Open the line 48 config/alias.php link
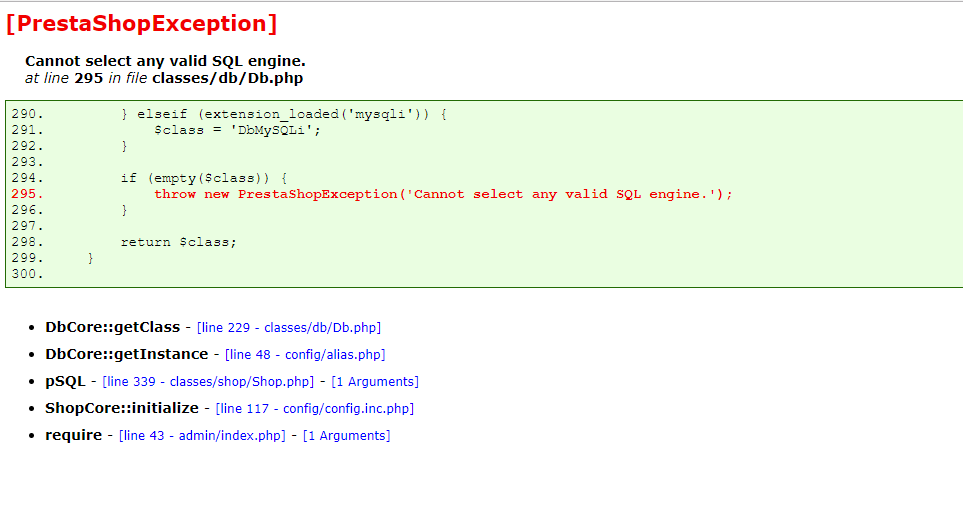Screen dimensions: 963x524 pyautogui.click(x=305, y=354)
